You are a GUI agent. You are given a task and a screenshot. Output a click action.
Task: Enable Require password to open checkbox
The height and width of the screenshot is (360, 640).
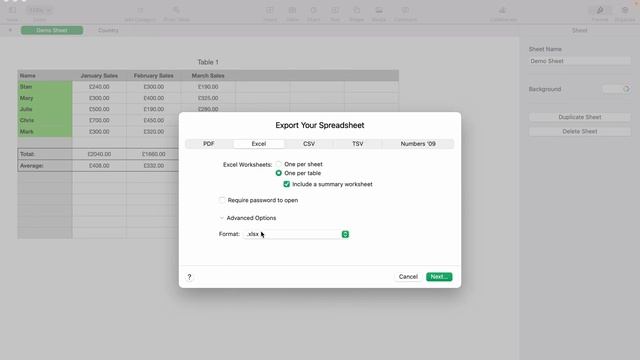point(222,200)
